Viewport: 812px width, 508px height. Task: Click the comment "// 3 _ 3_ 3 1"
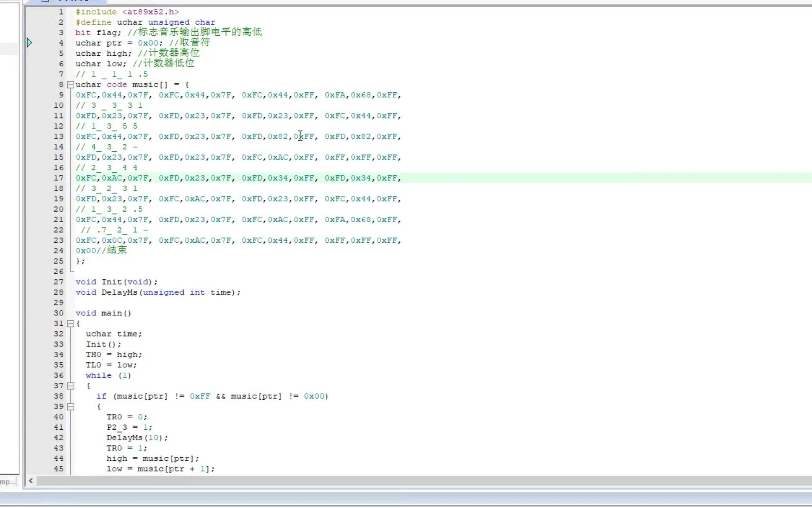[109, 105]
